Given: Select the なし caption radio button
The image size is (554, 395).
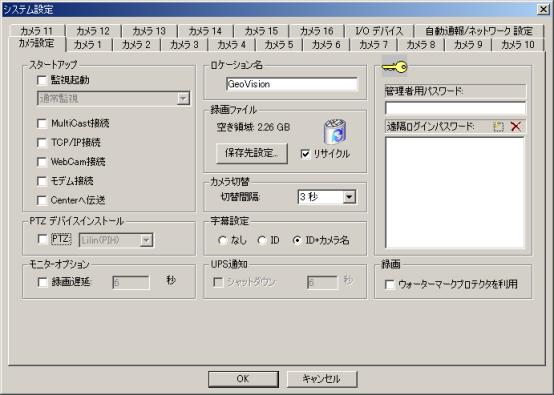Looking at the screenshot, I should (x=223, y=241).
